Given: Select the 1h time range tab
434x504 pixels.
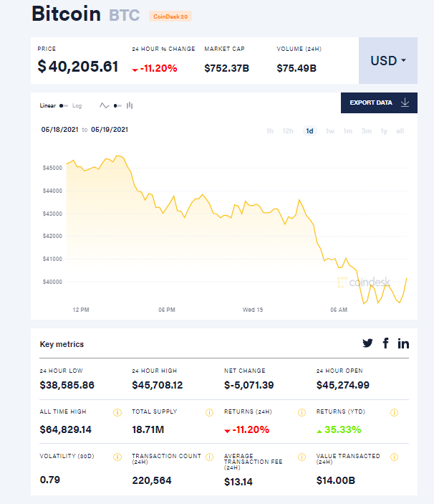Looking at the screenshot, I should point(270,130).
